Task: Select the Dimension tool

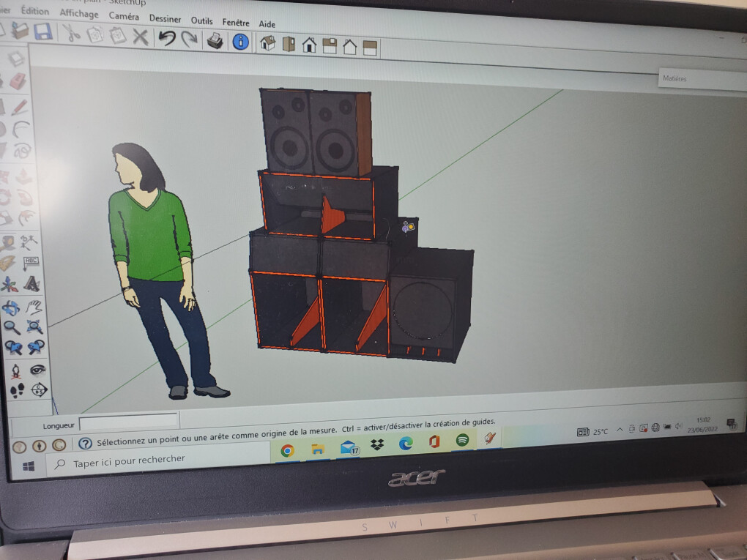Action: pyautogui.click(x=29, y=242)
